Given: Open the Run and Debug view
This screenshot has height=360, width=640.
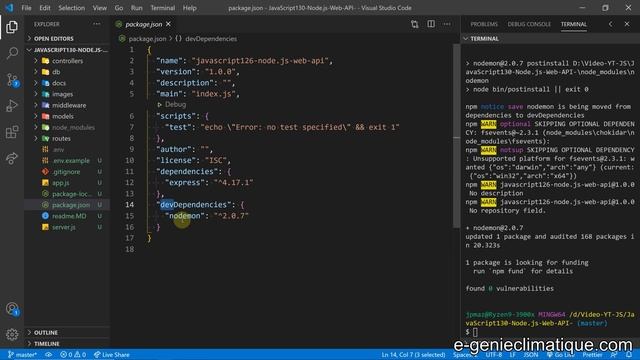Looking at the screenshot, I should [x=12, y=106].
